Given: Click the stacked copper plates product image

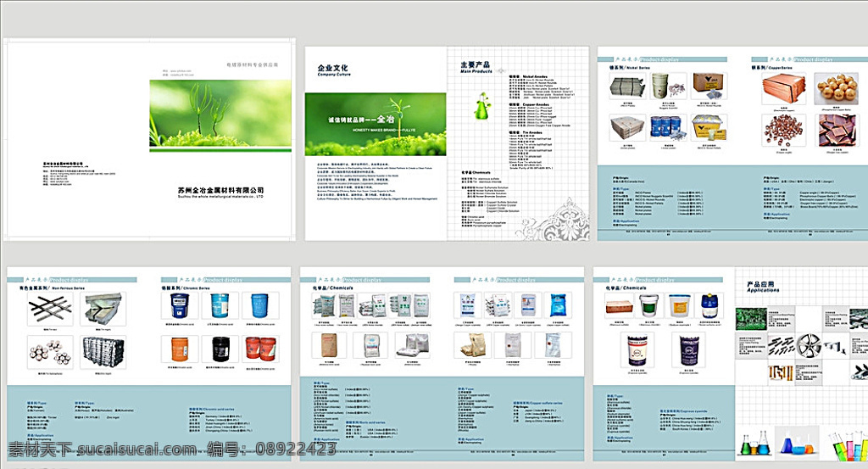Looking at the screenshot, I should 783,88.
